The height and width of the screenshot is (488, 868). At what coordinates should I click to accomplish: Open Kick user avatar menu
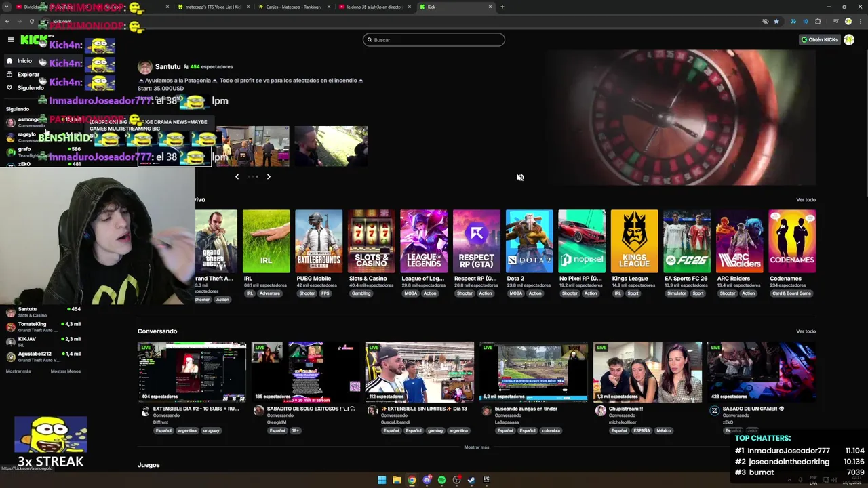[x=849, y=39]
